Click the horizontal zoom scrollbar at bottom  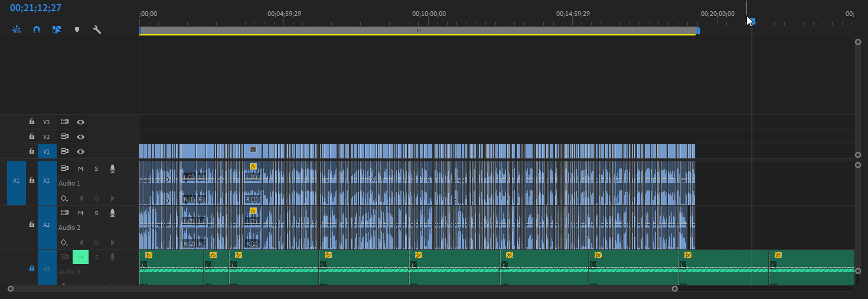(342, 289)
